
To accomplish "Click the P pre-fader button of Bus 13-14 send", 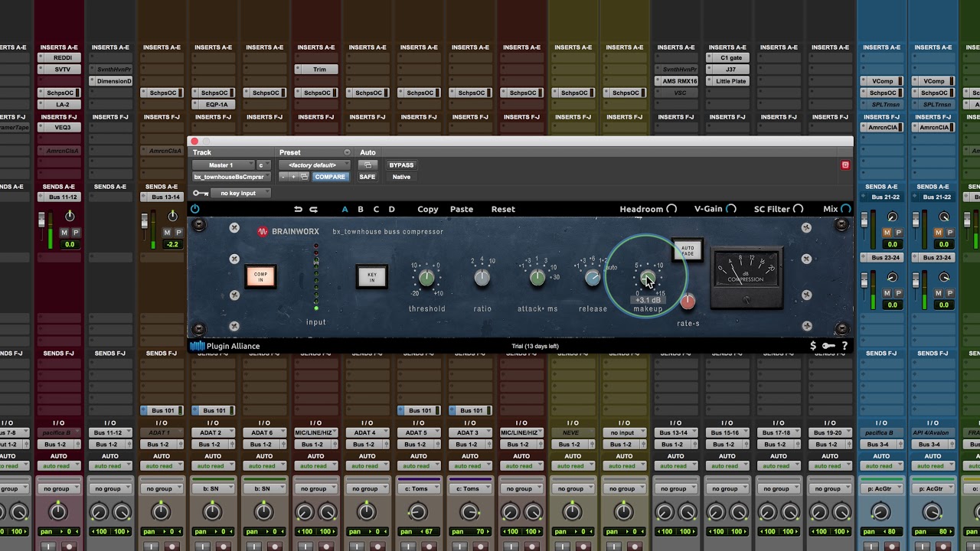I will coord(178,233).
